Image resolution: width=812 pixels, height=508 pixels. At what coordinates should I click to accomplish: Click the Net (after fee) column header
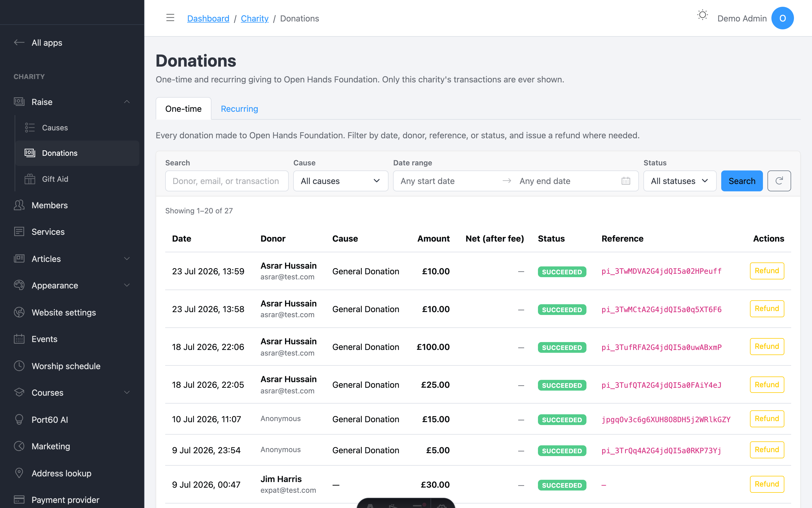point(495,238)
